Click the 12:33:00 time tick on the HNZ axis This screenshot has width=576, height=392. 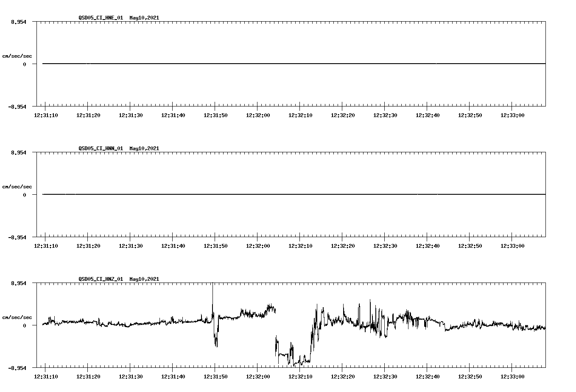512,376
